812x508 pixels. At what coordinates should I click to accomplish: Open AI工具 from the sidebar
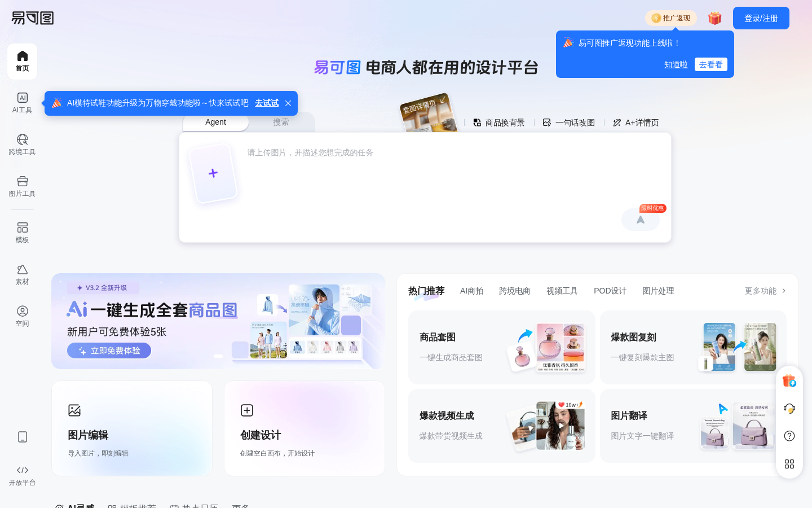pos(23,103)
